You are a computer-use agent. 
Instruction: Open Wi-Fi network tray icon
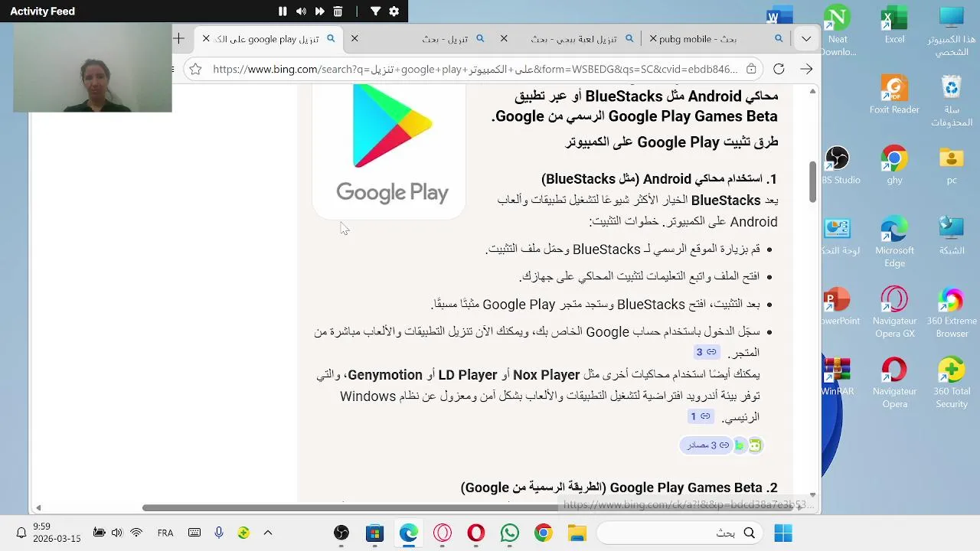[x=136, y=533]
